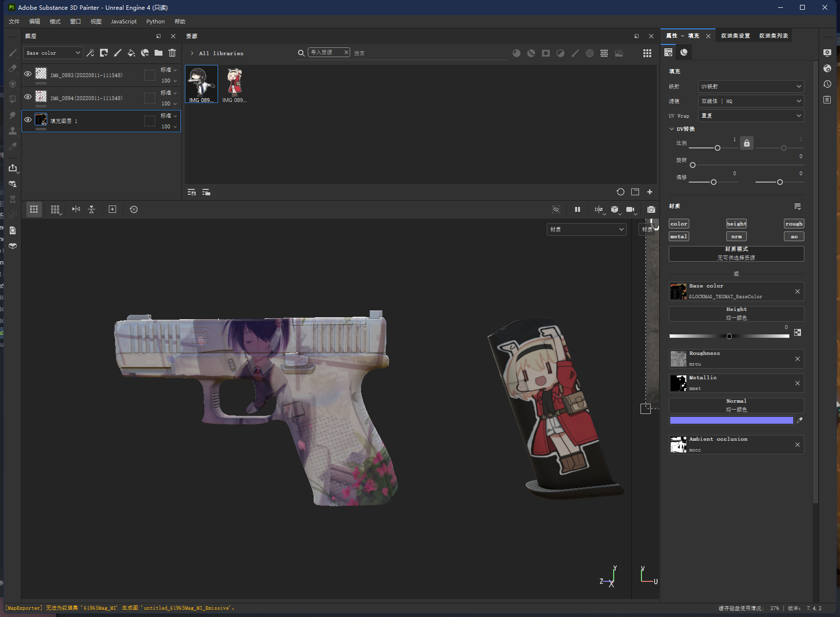Image resolution: width=840 pixels, height=617 pixels.
Task: Switch to the 纹理集列表 tab
Action: 774,36
